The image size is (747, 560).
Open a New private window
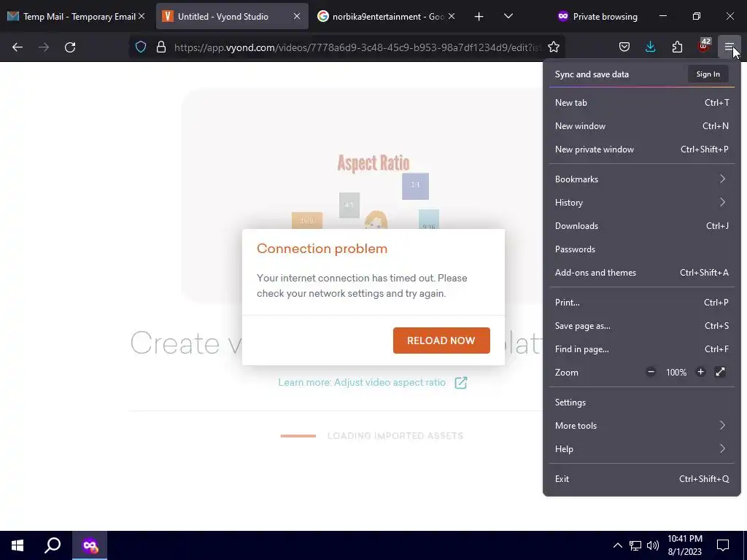coord(642,149)
